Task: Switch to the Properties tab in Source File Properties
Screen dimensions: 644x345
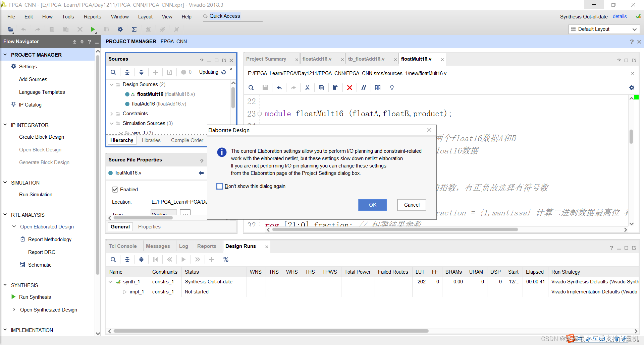Action: pyautogui.click(x=149, y=227)
